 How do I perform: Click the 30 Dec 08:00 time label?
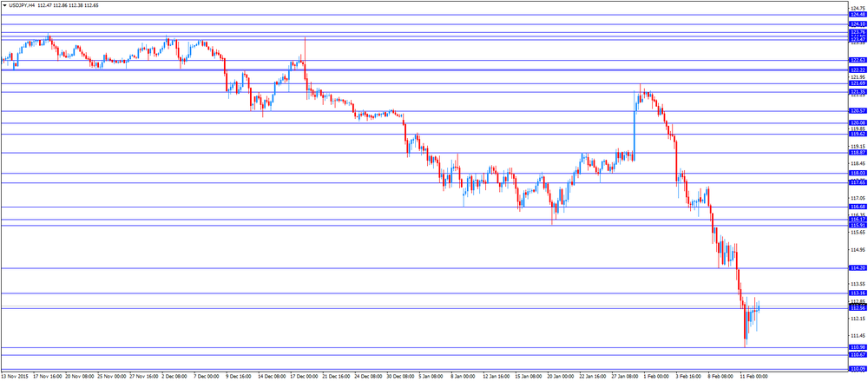point(399,377)
